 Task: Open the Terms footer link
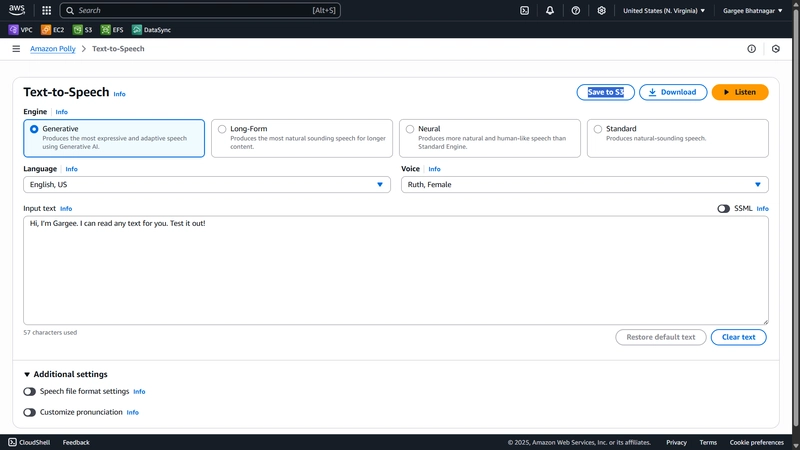tap(708, 442)
